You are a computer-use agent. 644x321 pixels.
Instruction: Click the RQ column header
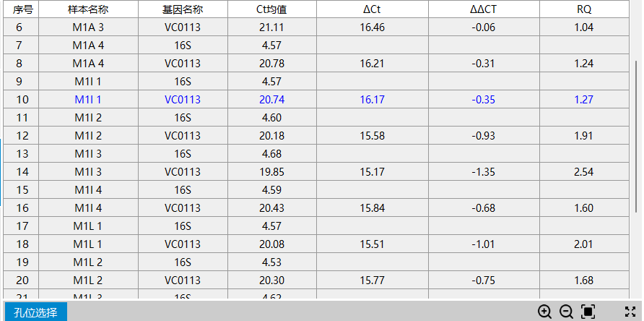click(583, 9)
